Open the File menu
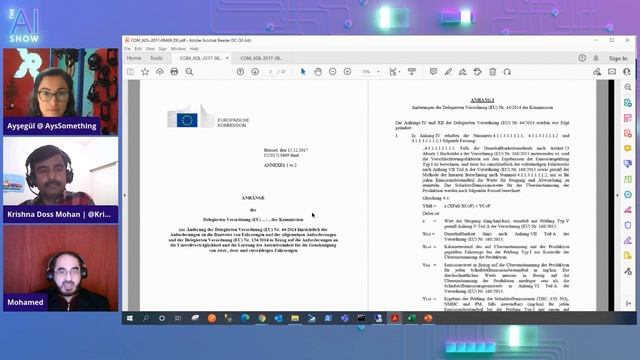This screenshot has height=360, width=640. [x=127, y=49]
